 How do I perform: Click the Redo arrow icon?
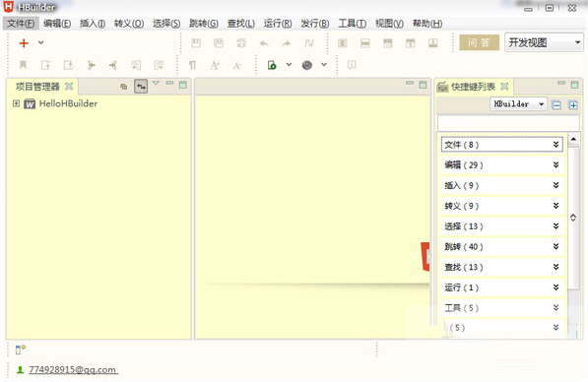coord(287,43)
